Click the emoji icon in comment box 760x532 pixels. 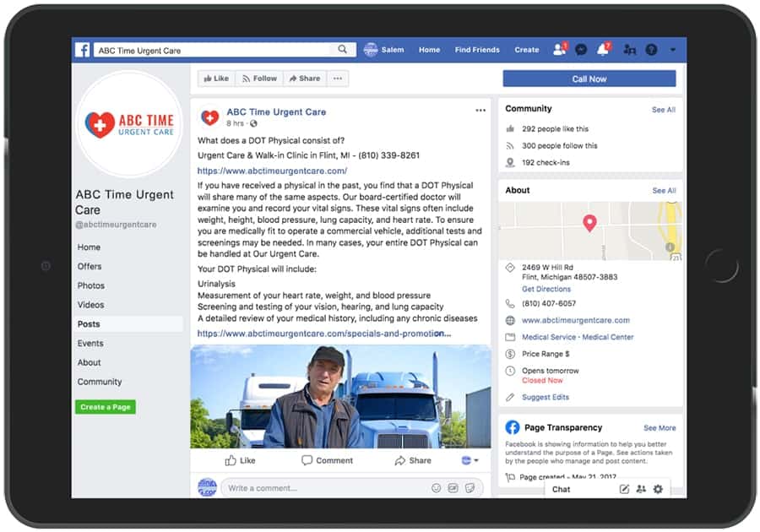point(437,488)
